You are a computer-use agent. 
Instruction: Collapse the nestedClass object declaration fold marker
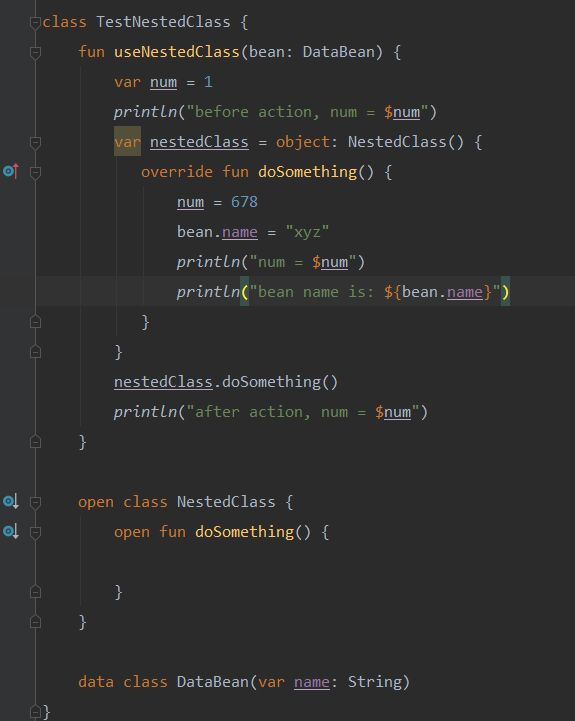(x=35, y=142)
